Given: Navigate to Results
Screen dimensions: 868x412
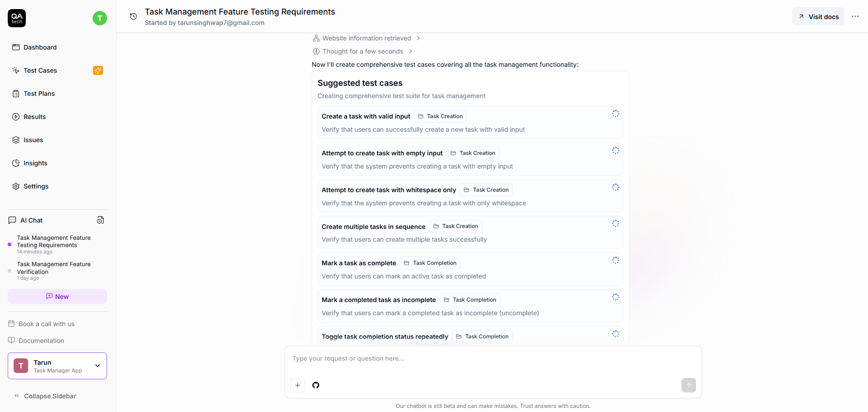Looking at the screenshot, I should (x=57, y=117).
